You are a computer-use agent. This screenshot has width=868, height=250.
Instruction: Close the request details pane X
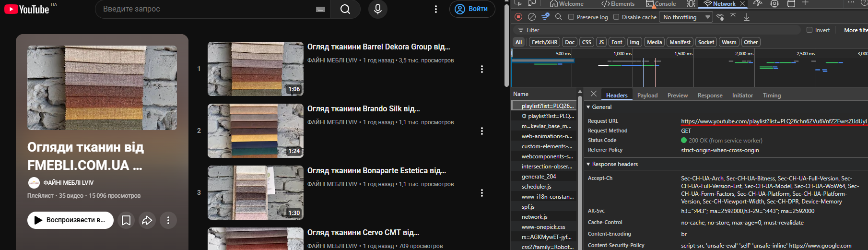click(x=594, y=94)
